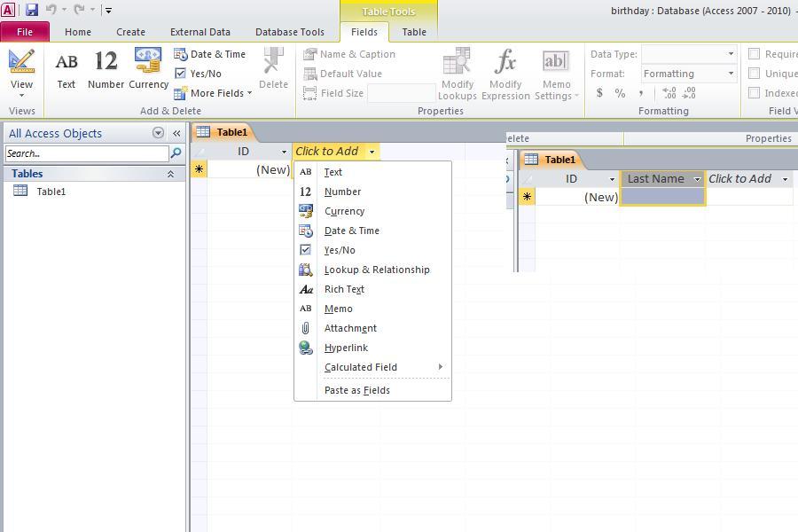Toggle the Indexed checkbox
Screen dimensions: 798x532
click(755, 92)
